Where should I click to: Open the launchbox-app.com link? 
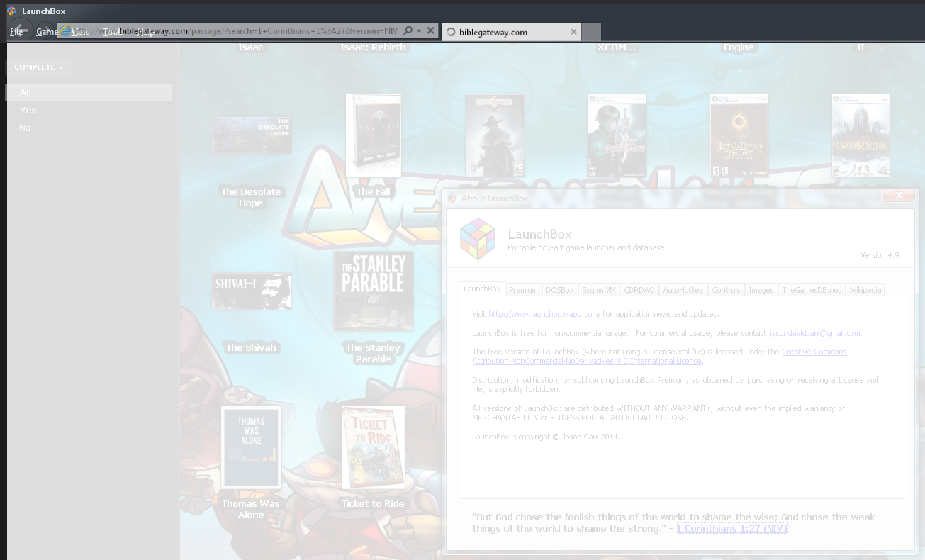[x=544, y=314]
